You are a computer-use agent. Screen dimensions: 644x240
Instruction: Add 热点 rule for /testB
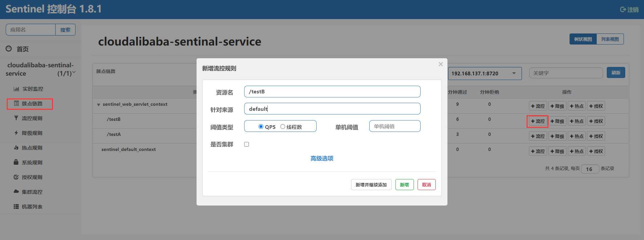click(x=577, y=121)
